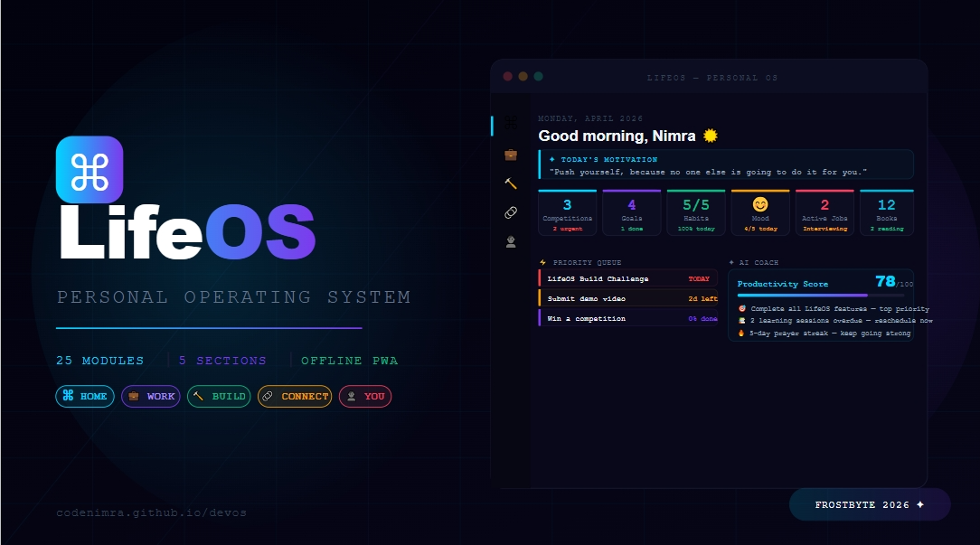Select the BUILD pill tag
980x545 pixels.
[x=219, y=396]
